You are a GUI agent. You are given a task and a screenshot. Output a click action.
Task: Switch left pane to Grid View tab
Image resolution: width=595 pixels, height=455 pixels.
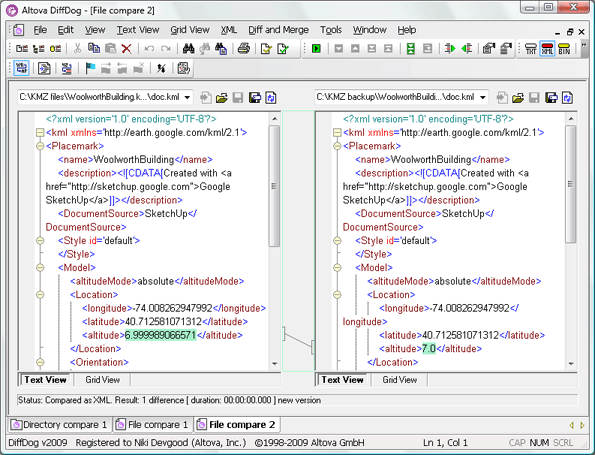(x=102, y=380)
